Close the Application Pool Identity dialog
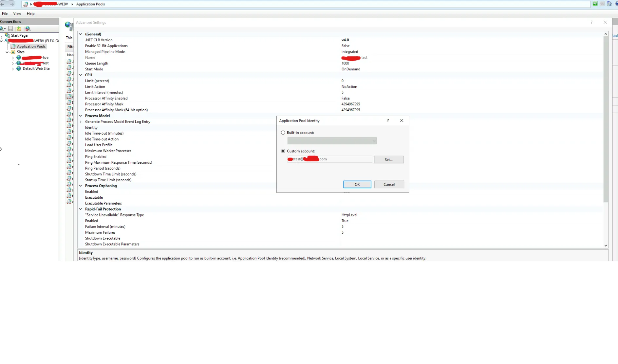 (x=402, y=120)
